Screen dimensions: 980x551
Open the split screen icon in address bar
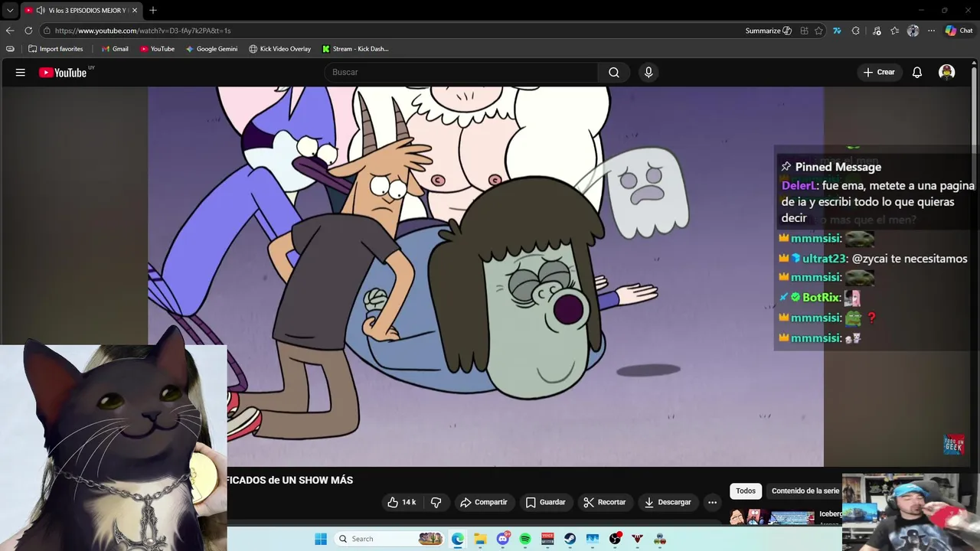804,31
